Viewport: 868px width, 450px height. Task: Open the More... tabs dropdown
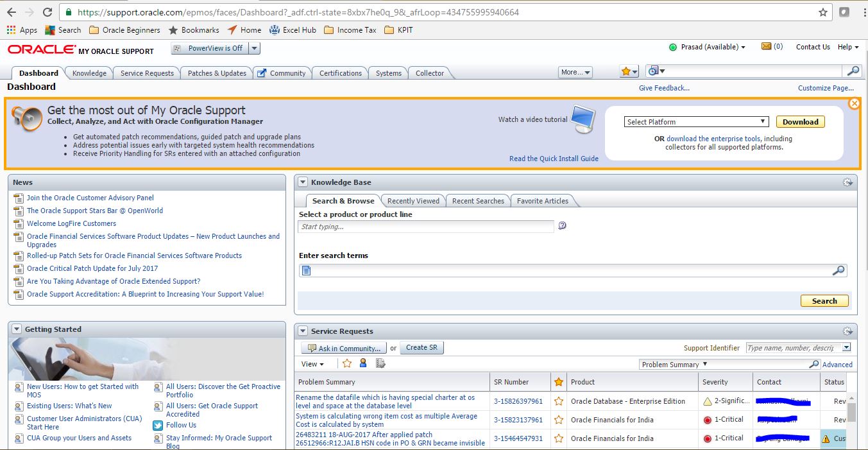pyautogui.click(x=575, y=73)
